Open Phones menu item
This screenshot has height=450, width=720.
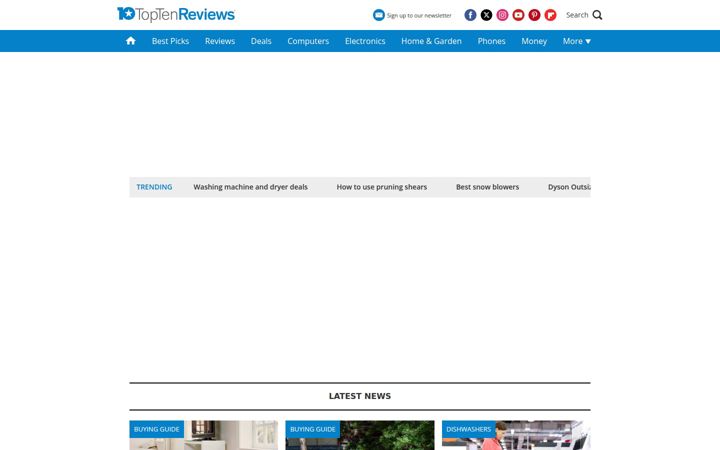click(491, 41)
